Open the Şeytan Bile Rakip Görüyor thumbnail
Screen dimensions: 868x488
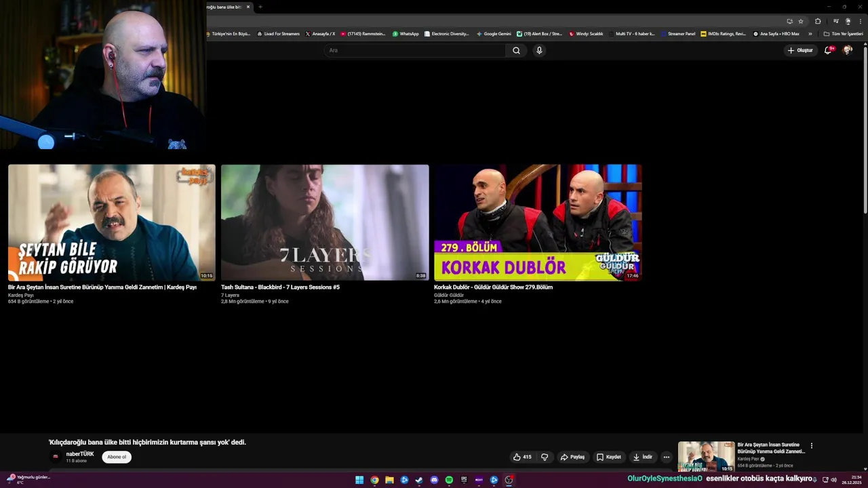(x=112, y=222)
